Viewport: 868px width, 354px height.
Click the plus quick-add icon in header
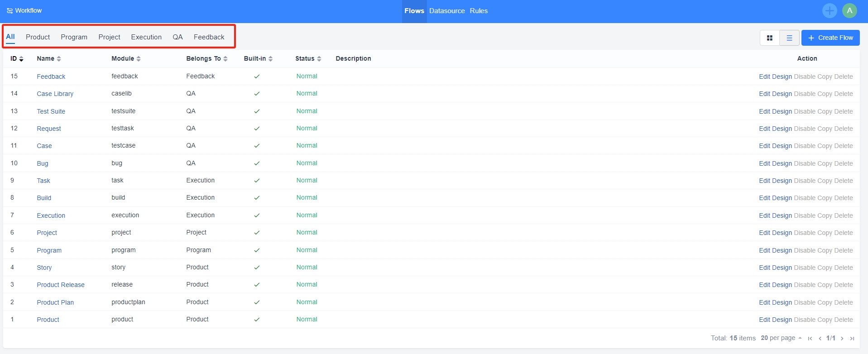pyautogui.click(x=830, y=11)
